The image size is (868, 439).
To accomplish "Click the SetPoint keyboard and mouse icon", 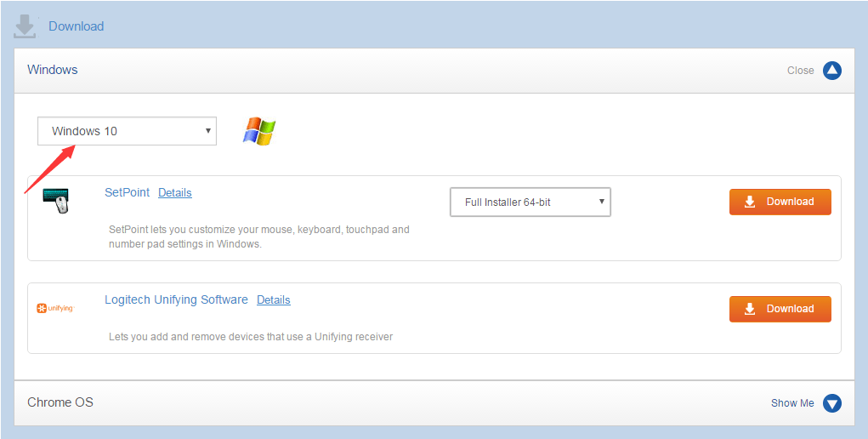I will coord(56,201).
